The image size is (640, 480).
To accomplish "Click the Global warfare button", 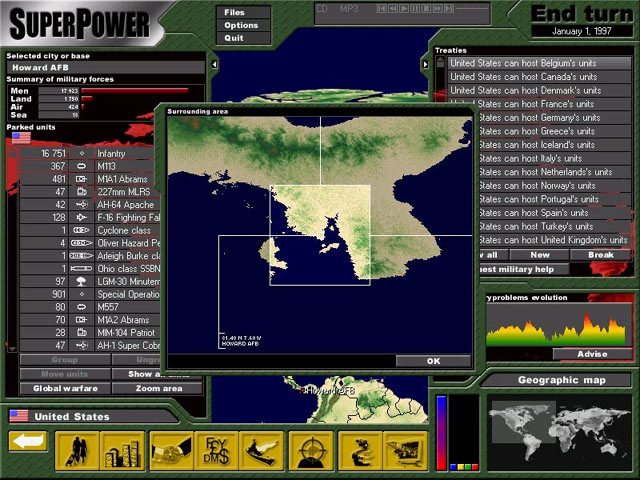I will click(x=64, y=388).
